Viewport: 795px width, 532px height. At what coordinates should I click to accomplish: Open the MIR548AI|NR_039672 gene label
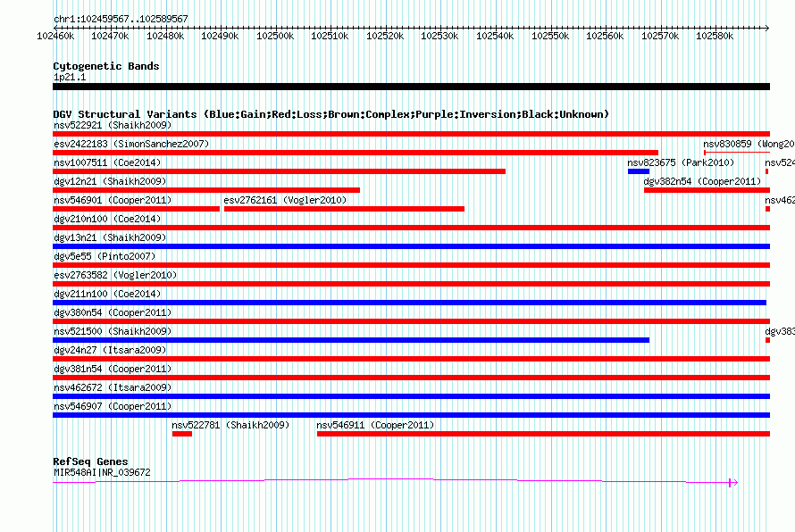102,472
